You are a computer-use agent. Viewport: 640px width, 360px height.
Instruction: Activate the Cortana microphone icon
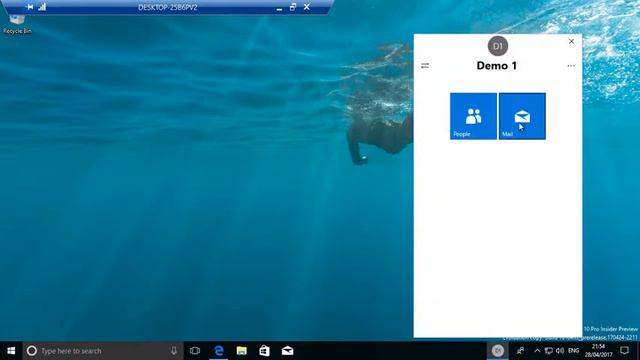click(x=174, y=351)
